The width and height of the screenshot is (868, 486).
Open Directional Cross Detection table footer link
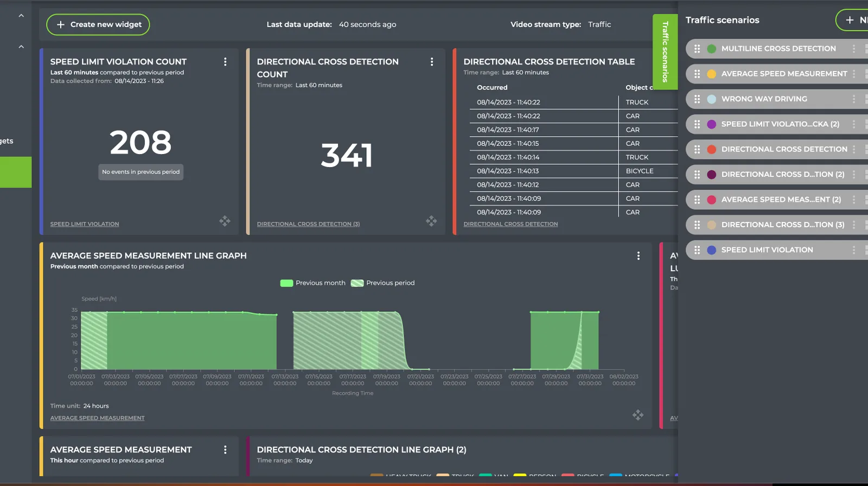tap(510, 224)
